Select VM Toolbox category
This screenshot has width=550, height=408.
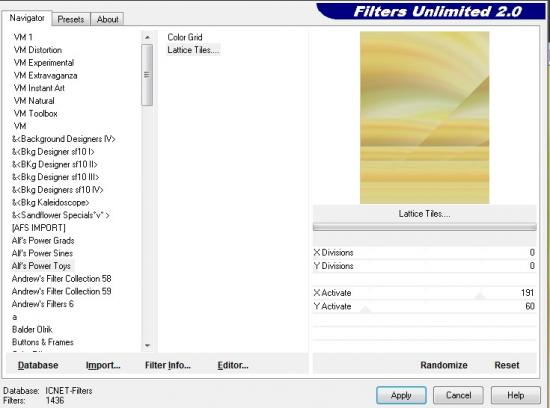[35, 114]
